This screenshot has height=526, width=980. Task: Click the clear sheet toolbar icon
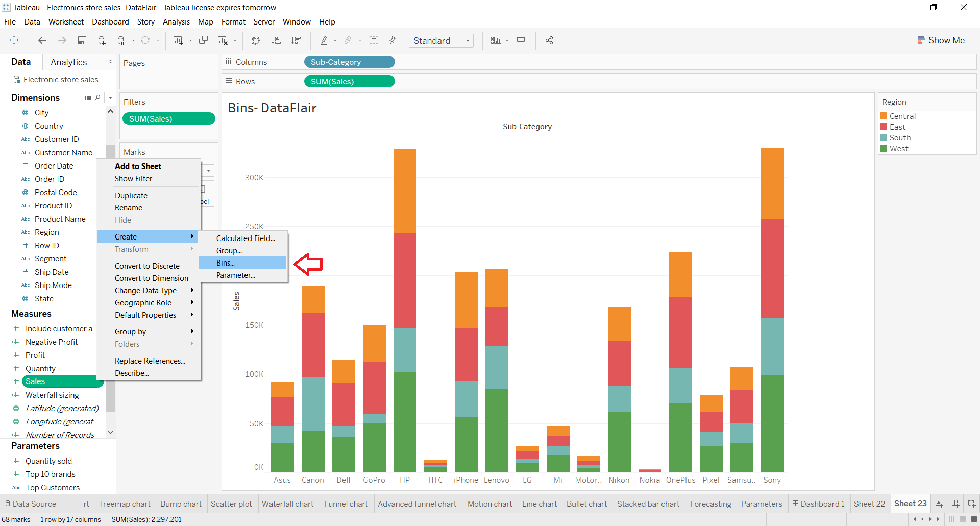[223, 40]
